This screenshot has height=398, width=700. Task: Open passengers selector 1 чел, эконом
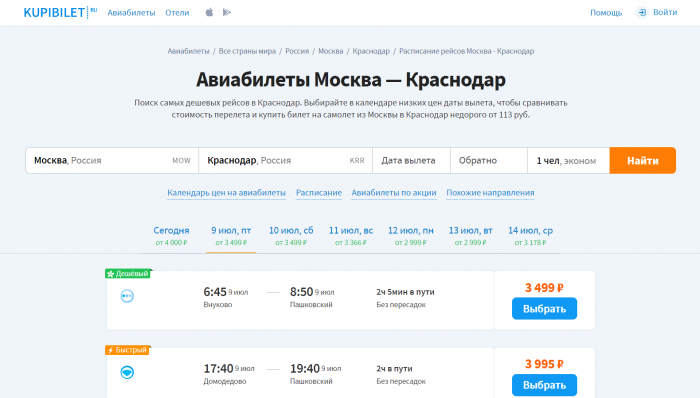point(568,161)
